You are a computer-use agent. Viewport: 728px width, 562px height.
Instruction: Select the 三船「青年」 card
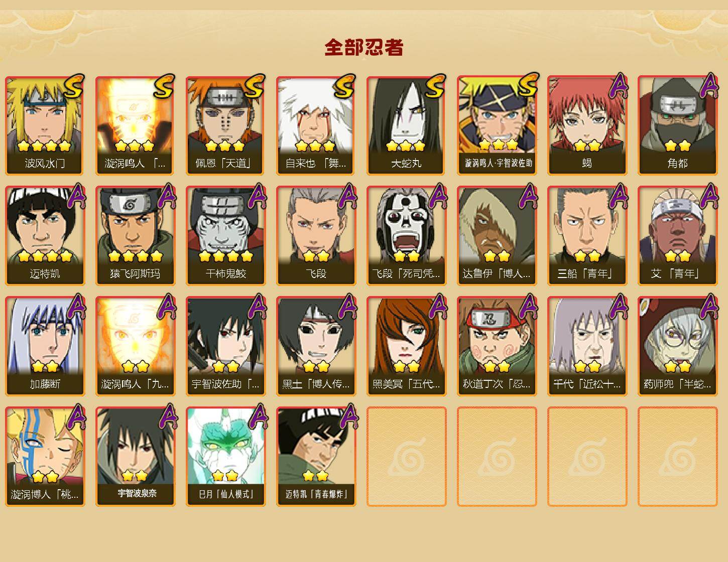click(x=587, y=236)
